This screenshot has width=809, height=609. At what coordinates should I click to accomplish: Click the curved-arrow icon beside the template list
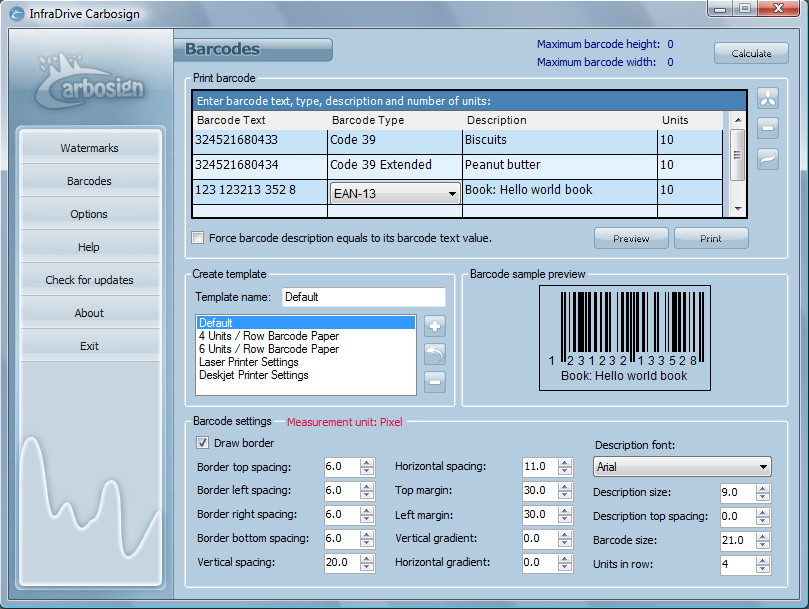tap(435, 354)
